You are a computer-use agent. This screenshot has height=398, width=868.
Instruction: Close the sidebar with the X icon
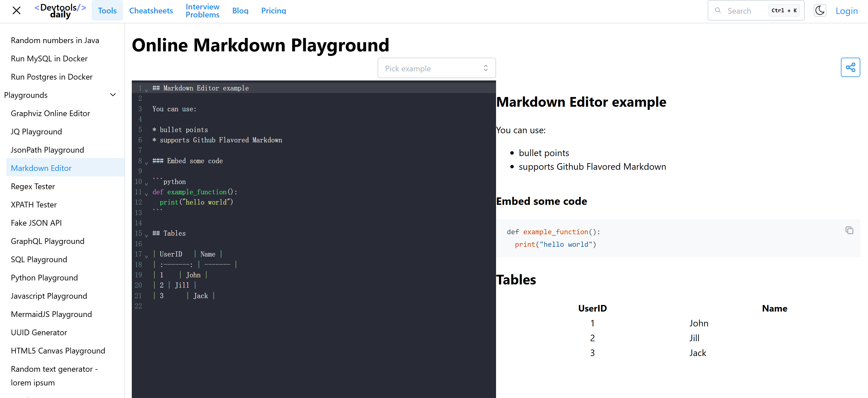coord(17,11)
